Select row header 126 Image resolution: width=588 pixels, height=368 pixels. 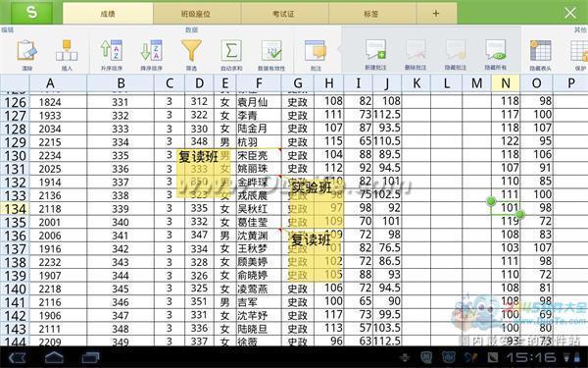click(x=15, y=102)
